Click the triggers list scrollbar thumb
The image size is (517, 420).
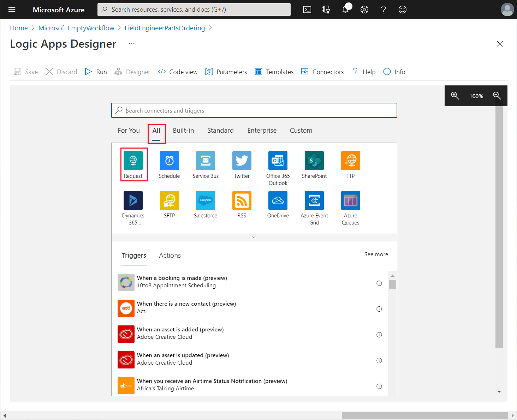click(392, 284)
